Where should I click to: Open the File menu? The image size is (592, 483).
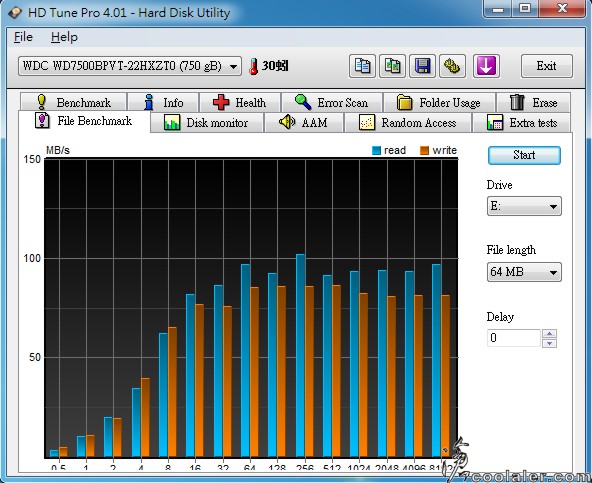pyautogui.click(x=23, y=37)
